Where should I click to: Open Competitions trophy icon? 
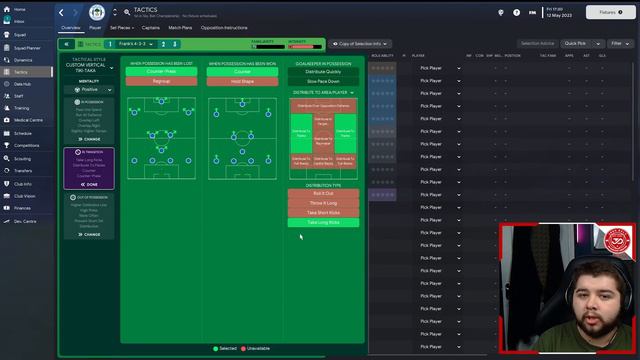point(7,145)
